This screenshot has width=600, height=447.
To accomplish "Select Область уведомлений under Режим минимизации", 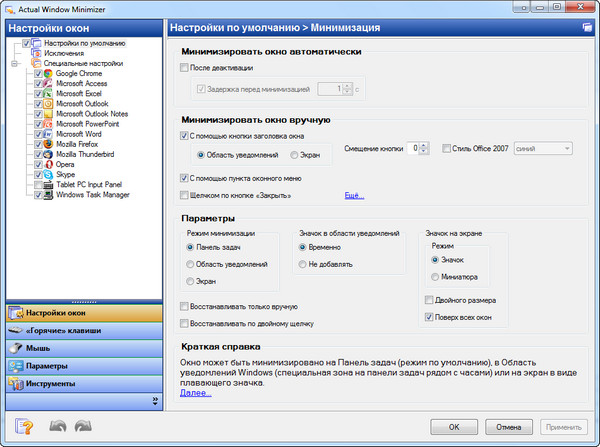I will [x=190, y=264].
